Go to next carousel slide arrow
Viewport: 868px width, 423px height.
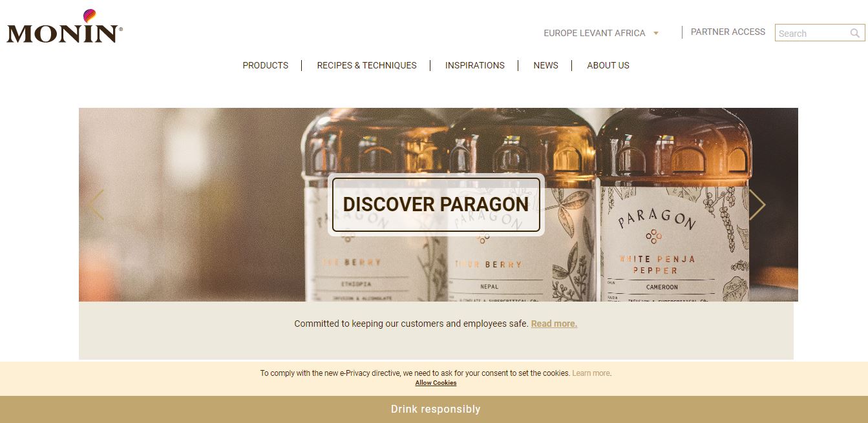pyautogui.click(x=757, y=205)
